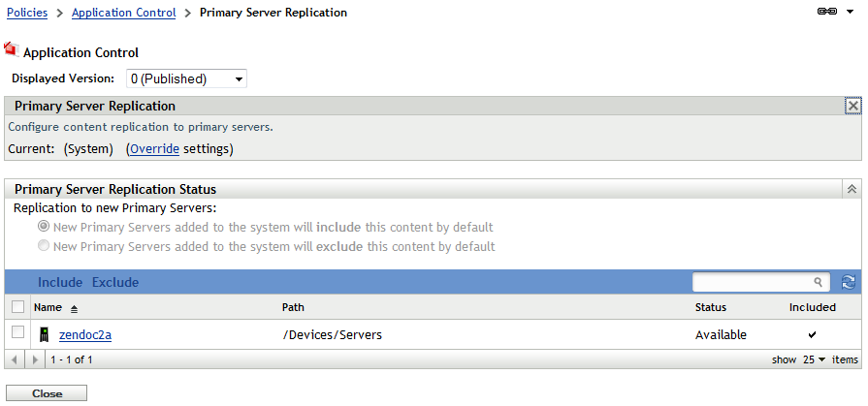This screenshot has height=406, width=868.
Task: Open the items-per-page show dropdown
Action: 815,359
